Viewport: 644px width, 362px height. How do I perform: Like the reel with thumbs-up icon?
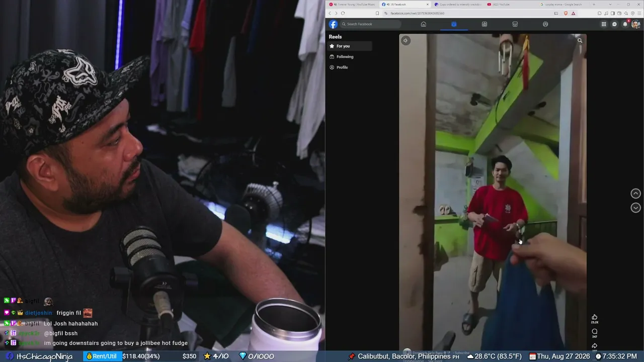(594, 317)
